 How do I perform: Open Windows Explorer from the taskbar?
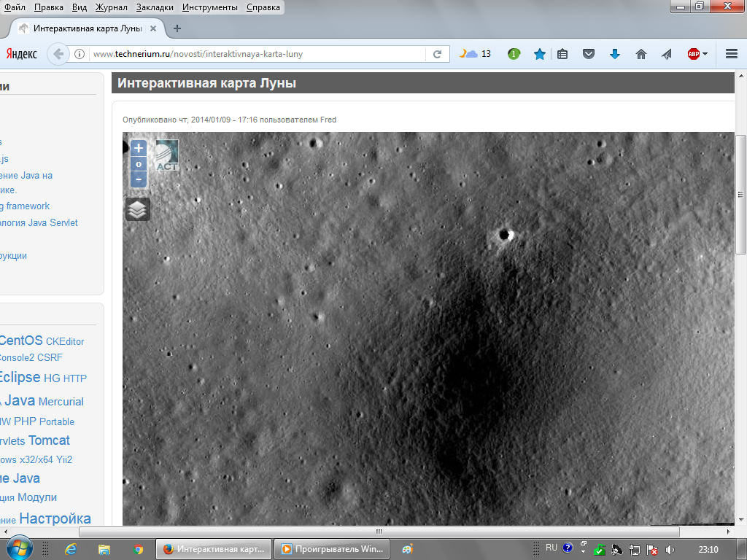(x=104, y=549)
